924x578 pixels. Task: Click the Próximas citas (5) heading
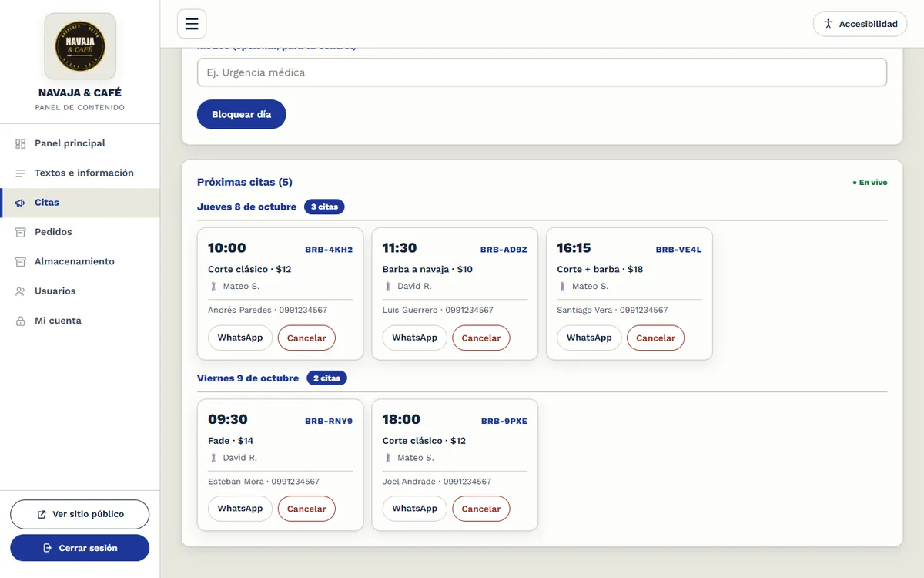[245, 183]
